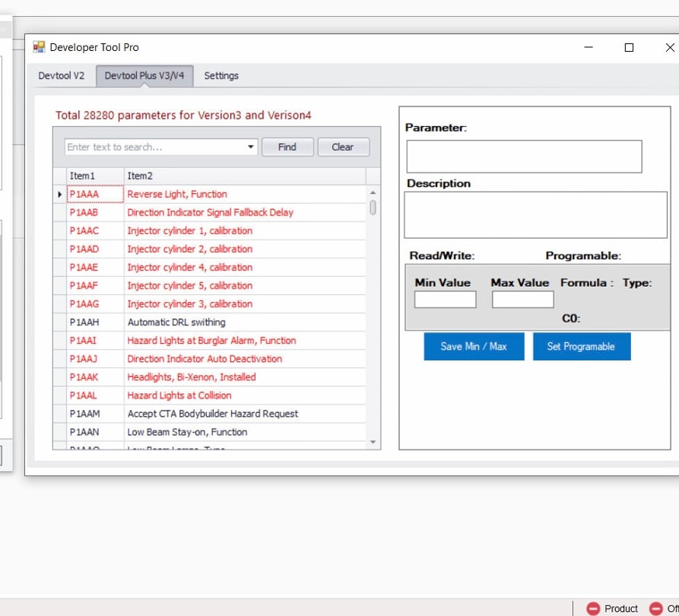Select the P1AAD cell
This screenshot has width=679, height=616.
coord(95,249)
